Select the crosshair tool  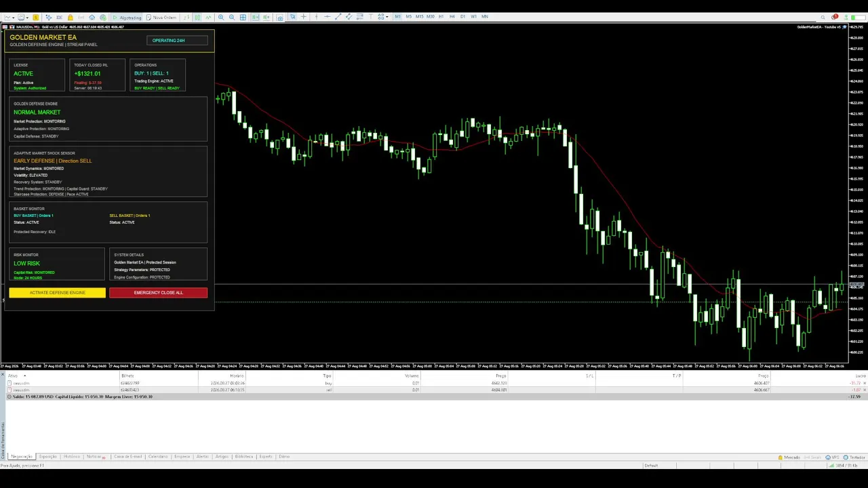[304, 16]
